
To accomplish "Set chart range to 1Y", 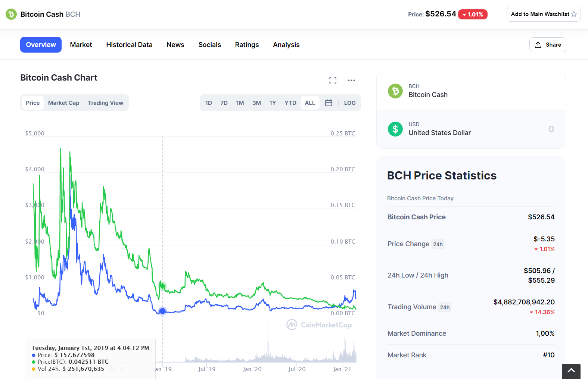I will [x=273, y=103].
